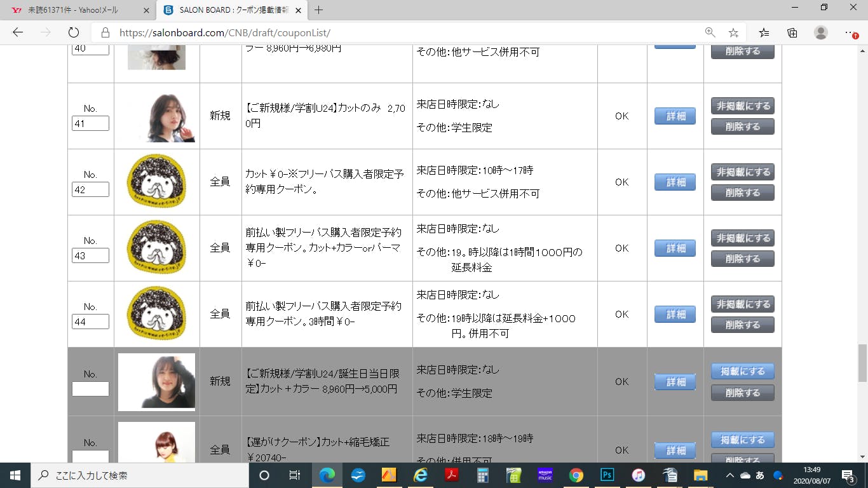The height and width of the screenshot is (488, 868).
Task: Click the page's vertical scrollbar thumb
Action: (x=862, y=362)
